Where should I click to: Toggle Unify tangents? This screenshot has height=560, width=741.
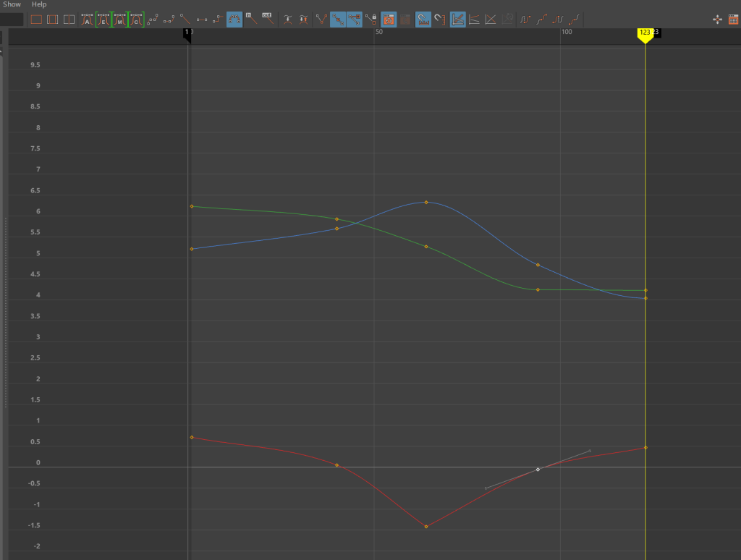coord(338,20)
